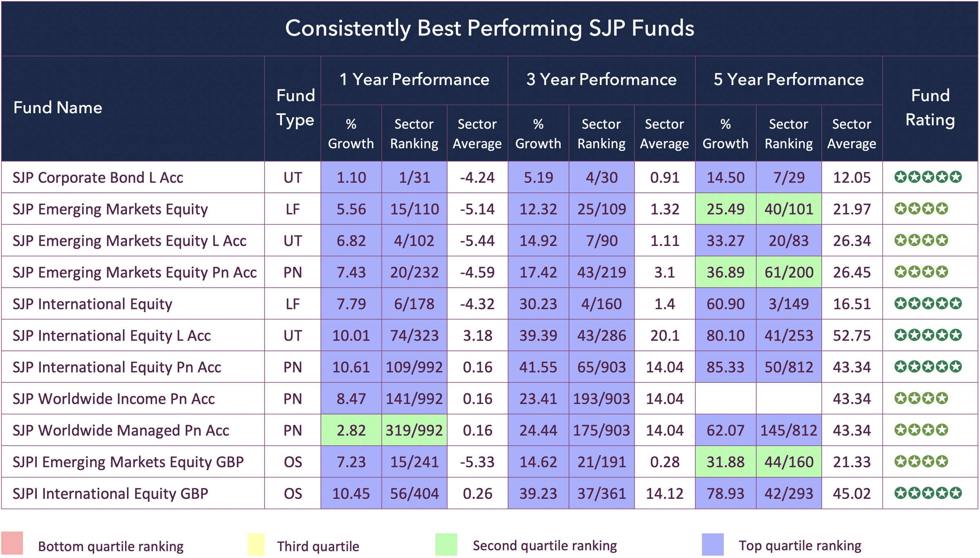The height and width of the screenshot is (558, 980).
Task: Click the 5 Year Performance header
Action: pyautogui.click(x=789, y=80)
